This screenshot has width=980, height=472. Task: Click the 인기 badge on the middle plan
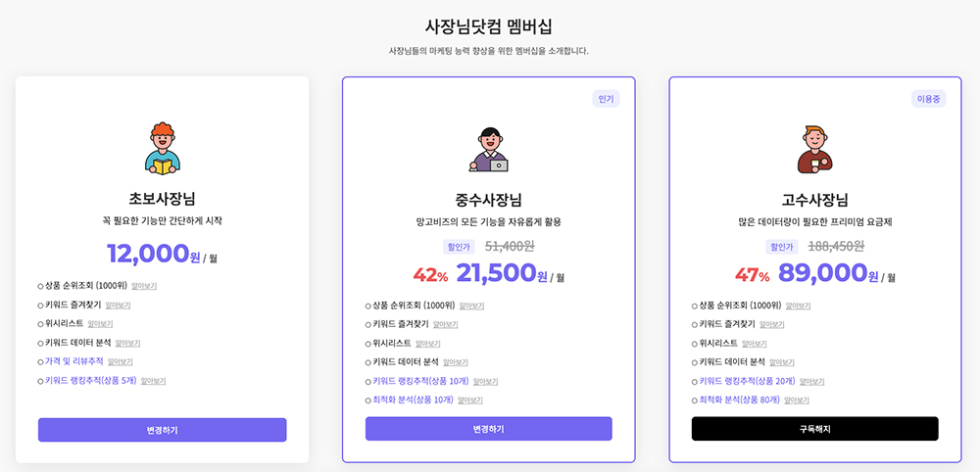(x=606, y=99)
